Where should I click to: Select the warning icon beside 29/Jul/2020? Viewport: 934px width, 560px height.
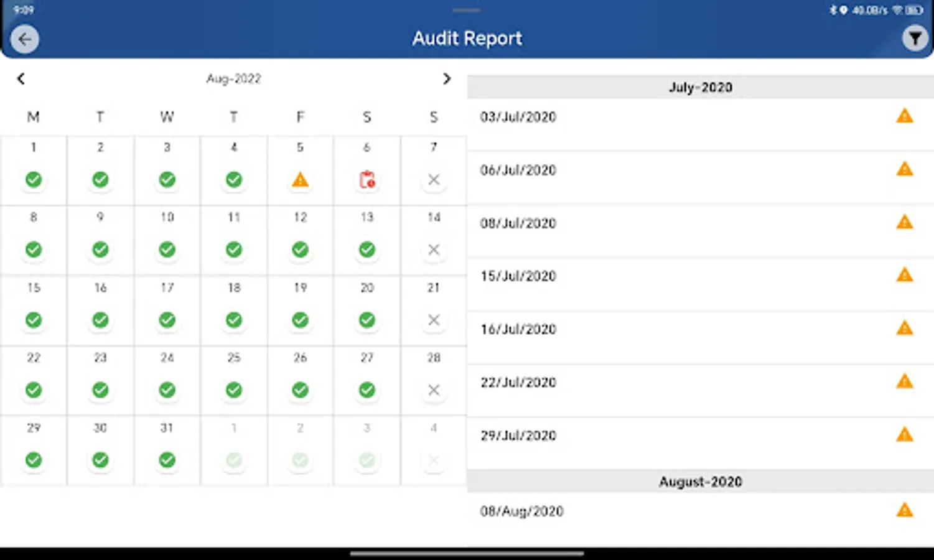coord(904,435)
